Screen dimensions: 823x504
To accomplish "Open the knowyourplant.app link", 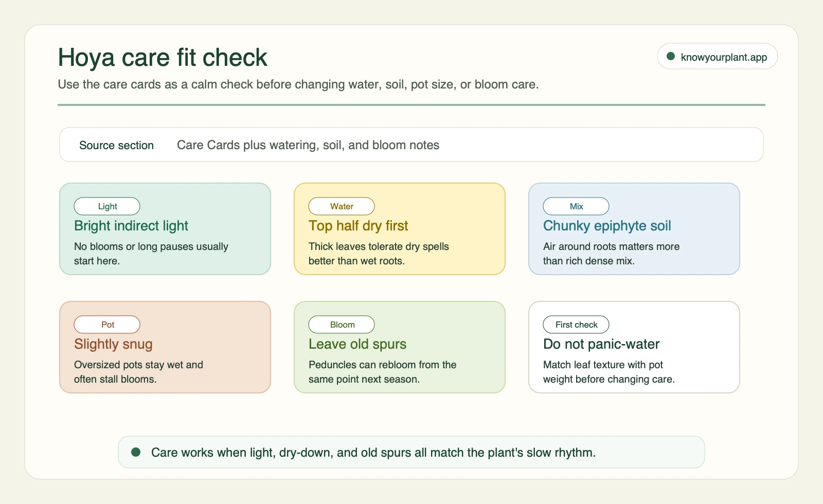I will click(x=724, y=57).
